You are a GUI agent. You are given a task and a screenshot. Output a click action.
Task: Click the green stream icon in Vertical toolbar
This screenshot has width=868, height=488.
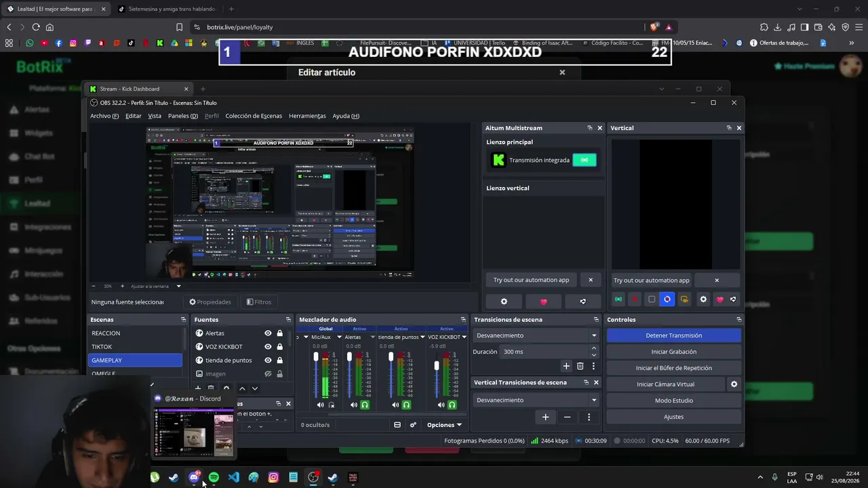pos(618,300)
